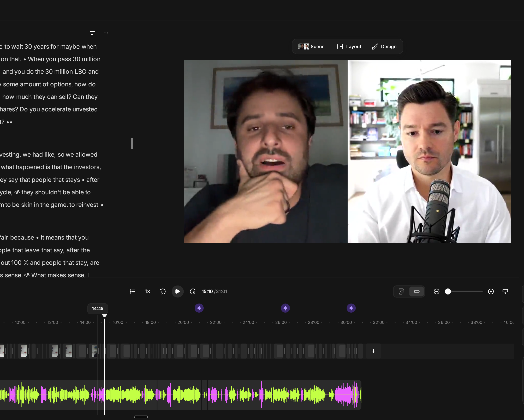The height and width of the screenshot is (420, 524).
Task: Click the /31:01 total duration text
Action: coord(221,291)
